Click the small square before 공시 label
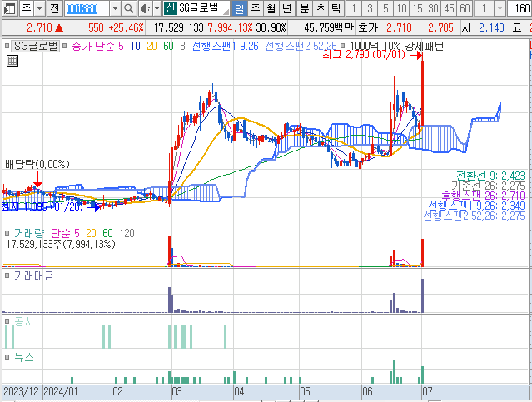The height and width of the screenshot is (402, 532). click(7, 321)
